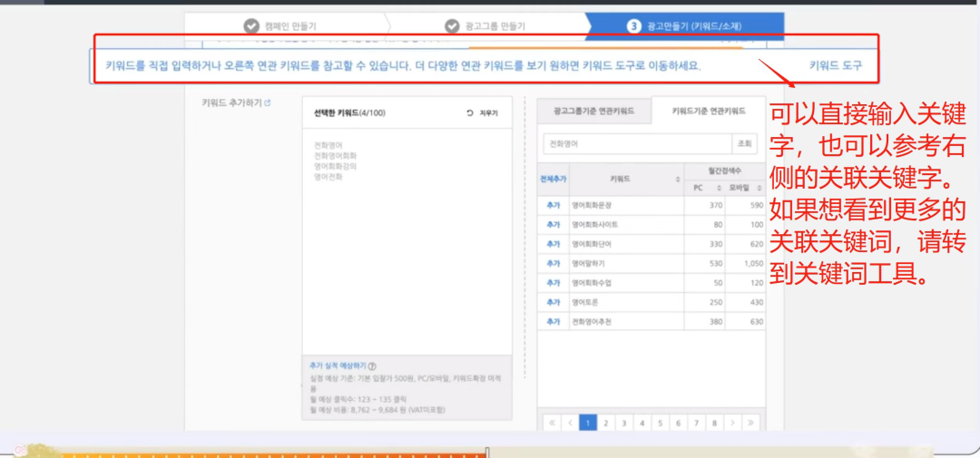The width and height of the screenshot is (980, 458).
Task: Go to pagination page 6
Action: pyautogui.click(x=678, y=423)
